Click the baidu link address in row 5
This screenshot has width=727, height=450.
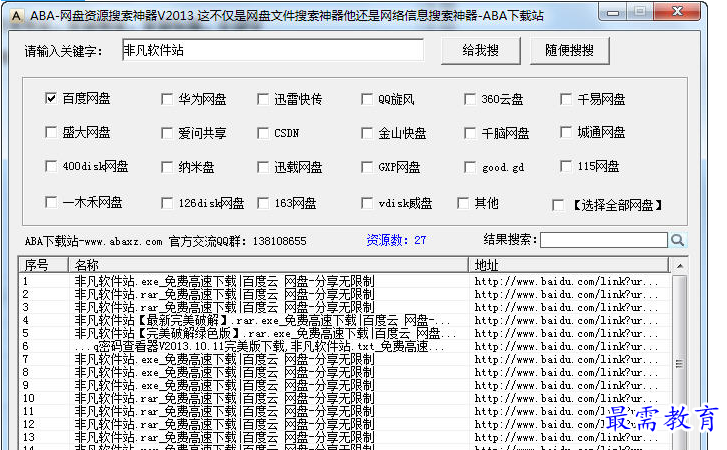(566, 333)
